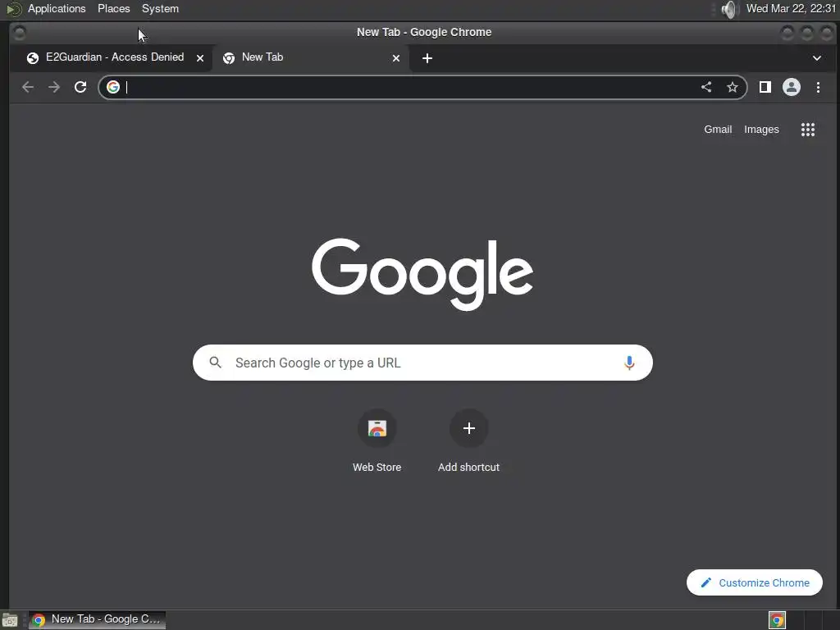Open the System menu

160,8
